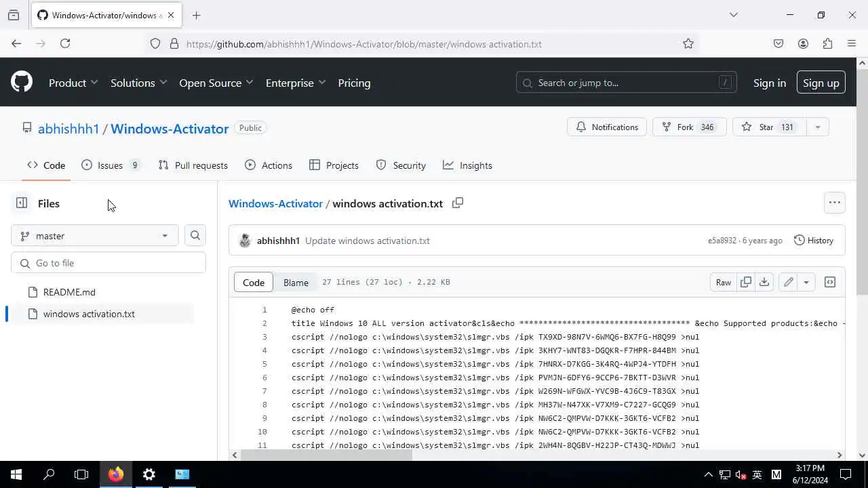The height and width of the screenshot is (488, 868).
Task: Click the Sign up button
Action: (x=821, y=83)
